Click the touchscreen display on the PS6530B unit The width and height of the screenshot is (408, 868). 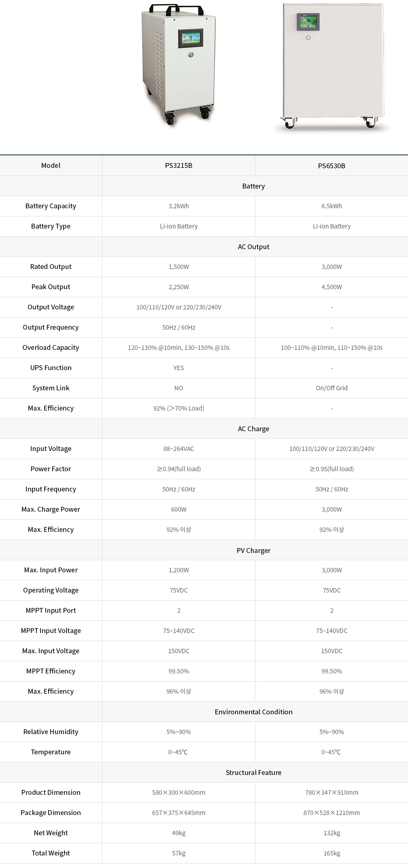click(308, 22)
